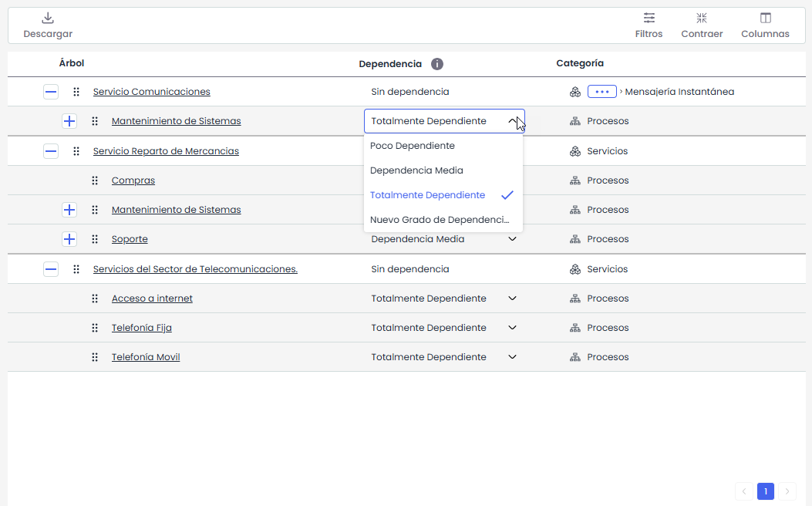Viewport: 812px width, 506px height.
Task: Click the drag handle for Servicio Comunicaciones
Action: (x=76, y=92)
